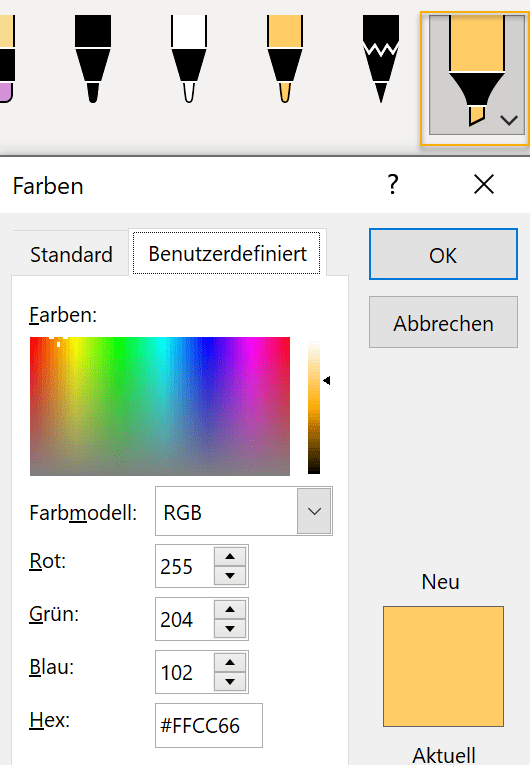Switch to the Benutzerdefiniert tab

227,254
